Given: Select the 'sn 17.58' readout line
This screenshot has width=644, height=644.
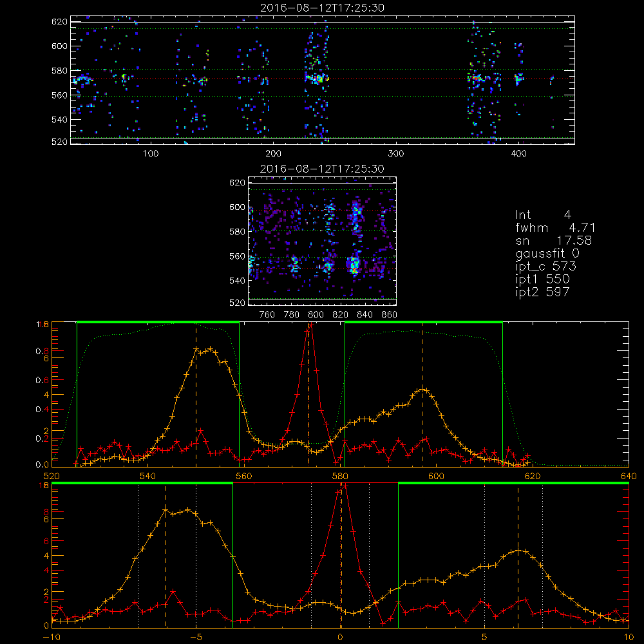Looking at the screenshot, I should pyautogui.click(x=554, y=240).
